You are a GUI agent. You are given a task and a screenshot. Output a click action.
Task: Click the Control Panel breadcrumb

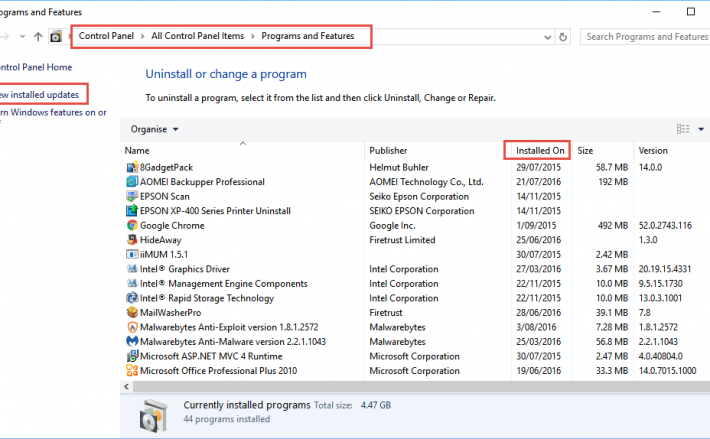(106, 36)
